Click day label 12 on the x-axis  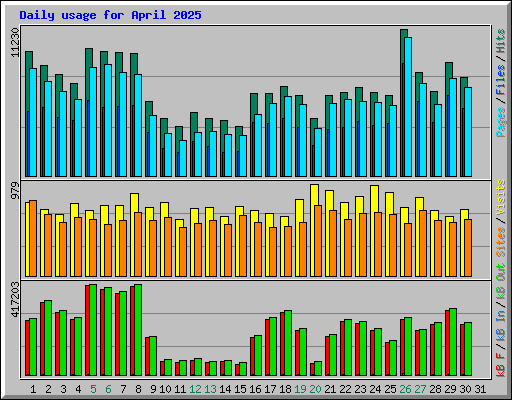pos(195,389)
